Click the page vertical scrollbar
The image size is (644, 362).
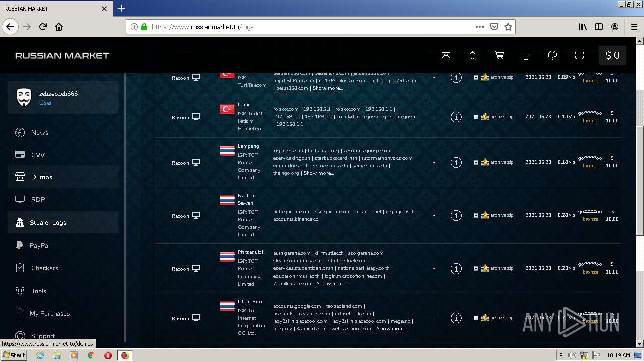pyautogui.click(x=640, y=179)
